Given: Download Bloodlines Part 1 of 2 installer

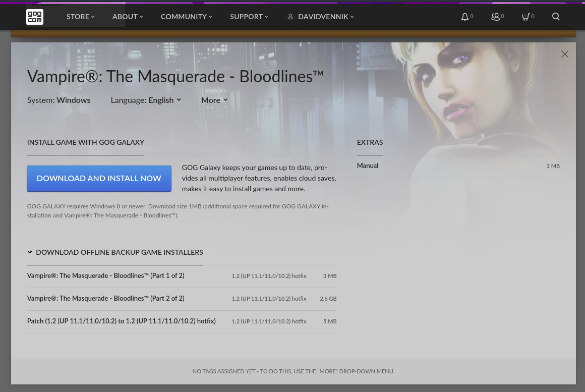Looking at the screenshot, I should [182, 276].
